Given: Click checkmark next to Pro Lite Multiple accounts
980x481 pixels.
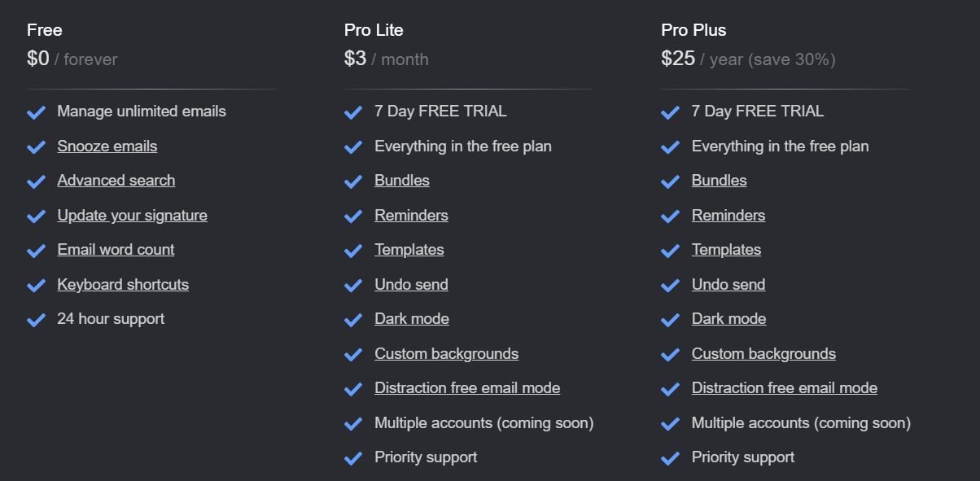Looking at the screenshot, I should [x=353, y=424].
